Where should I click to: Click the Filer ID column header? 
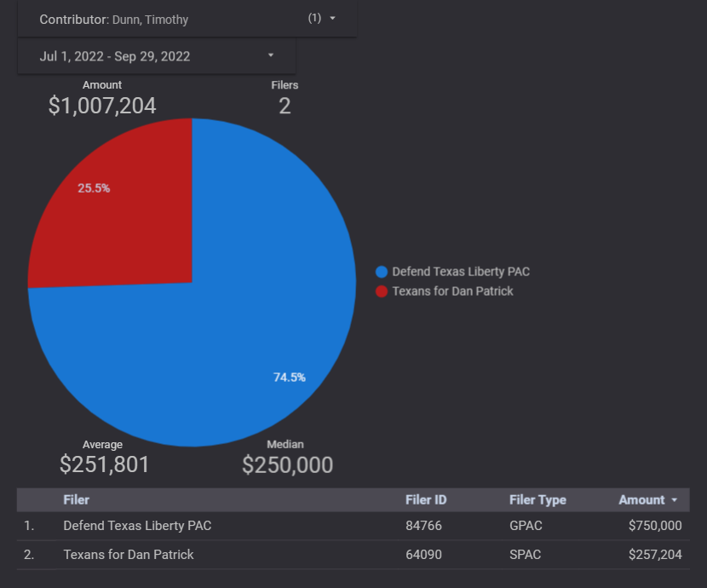(x=426, y=499)
